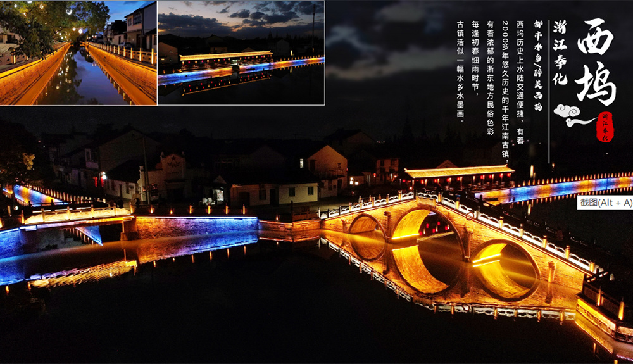Click the 截图(Alt + A) tooltip label

605,203
